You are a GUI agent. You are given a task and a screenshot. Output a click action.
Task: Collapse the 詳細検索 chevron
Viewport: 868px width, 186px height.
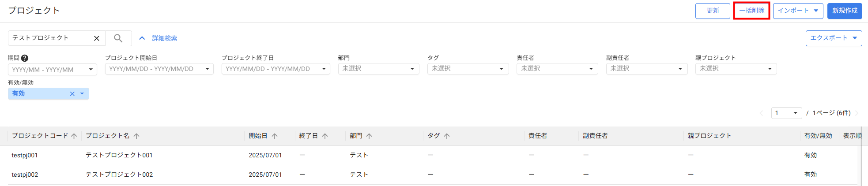tap(142, 38)
